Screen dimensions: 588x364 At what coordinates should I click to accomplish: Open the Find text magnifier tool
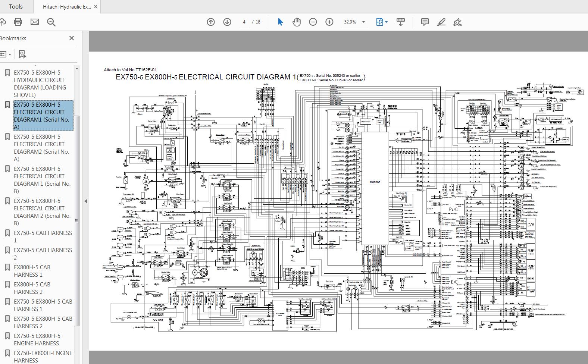(x=51, y=22)
